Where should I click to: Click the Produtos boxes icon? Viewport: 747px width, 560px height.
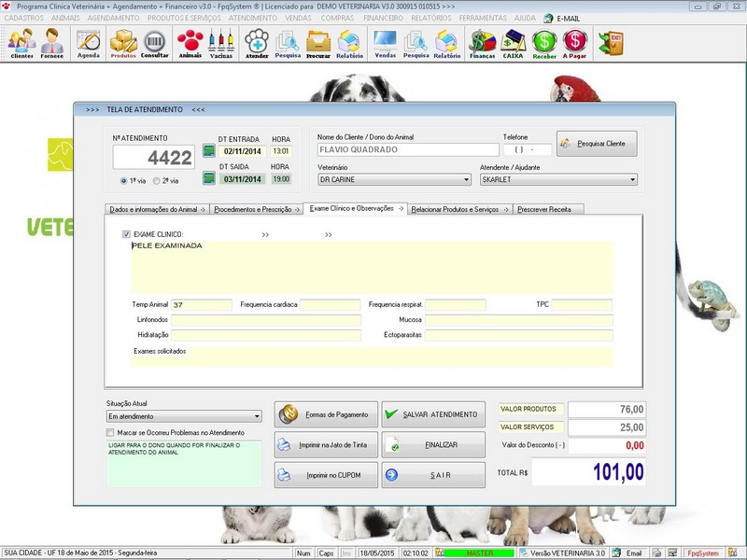(x=123, y=43)
